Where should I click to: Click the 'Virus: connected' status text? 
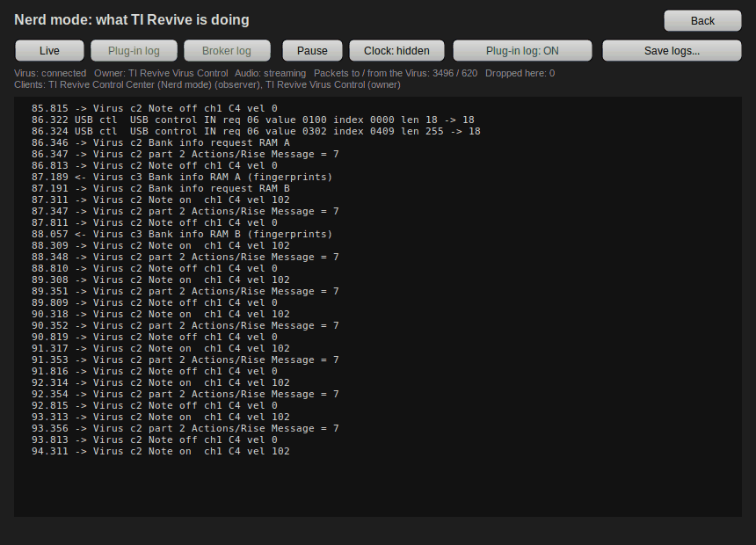(x=50, y=73)
